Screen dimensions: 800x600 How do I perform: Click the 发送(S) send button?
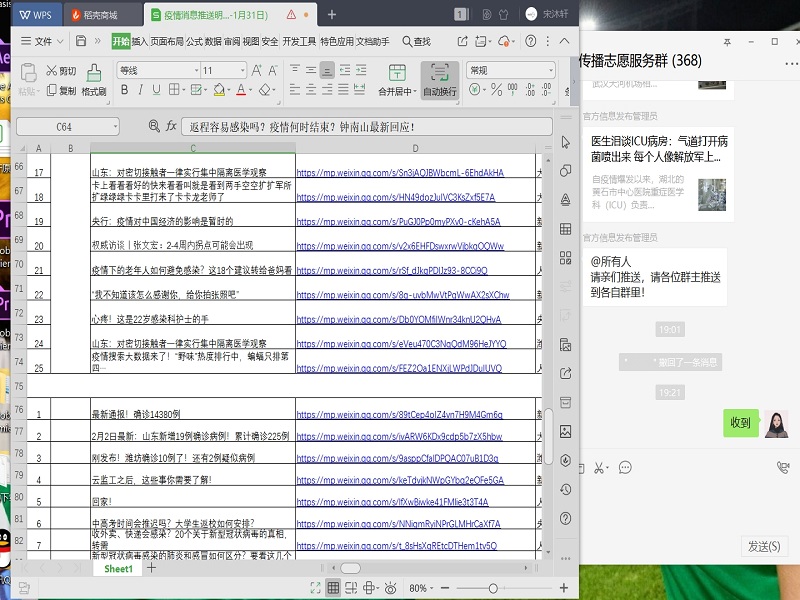764,546
